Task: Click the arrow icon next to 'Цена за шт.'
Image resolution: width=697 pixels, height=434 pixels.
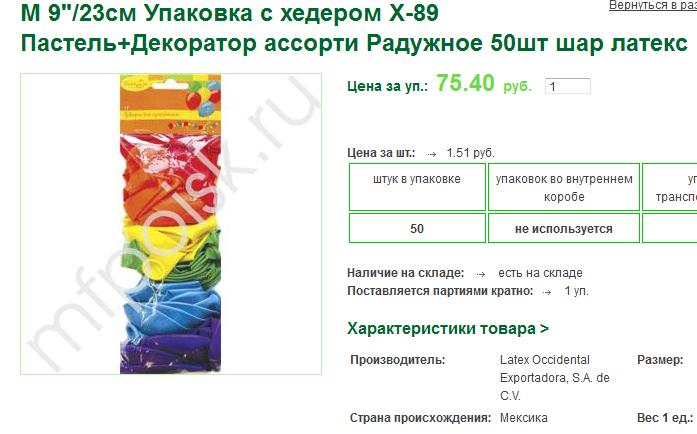Action: point(431,154)
